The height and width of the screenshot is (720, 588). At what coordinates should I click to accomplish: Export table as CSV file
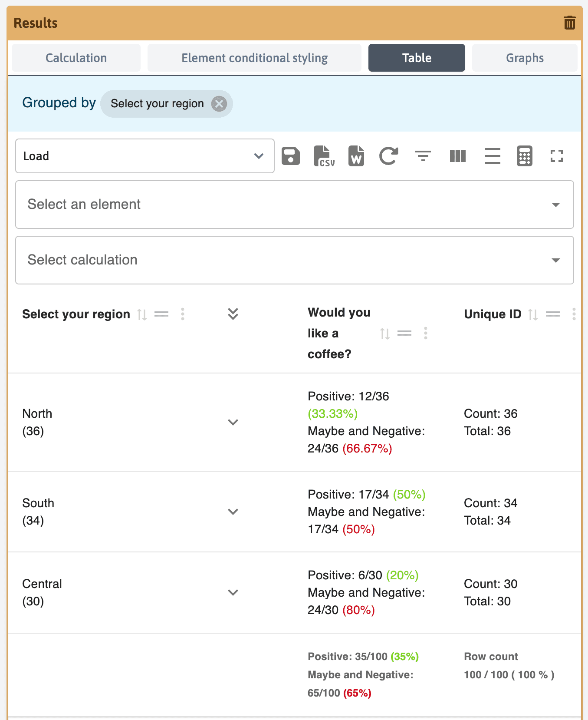pos(324,156)
